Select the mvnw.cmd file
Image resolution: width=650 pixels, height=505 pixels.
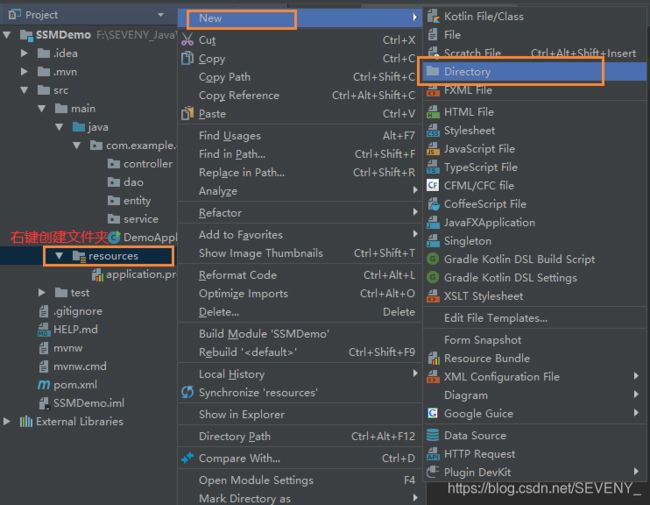73,367
